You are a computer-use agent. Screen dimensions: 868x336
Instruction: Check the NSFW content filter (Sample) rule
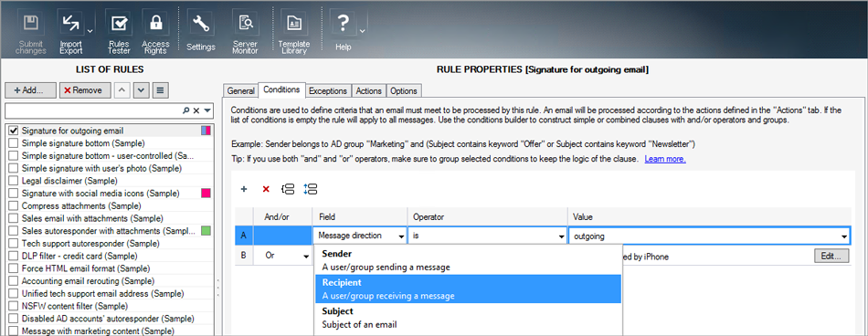pos(14,306)
